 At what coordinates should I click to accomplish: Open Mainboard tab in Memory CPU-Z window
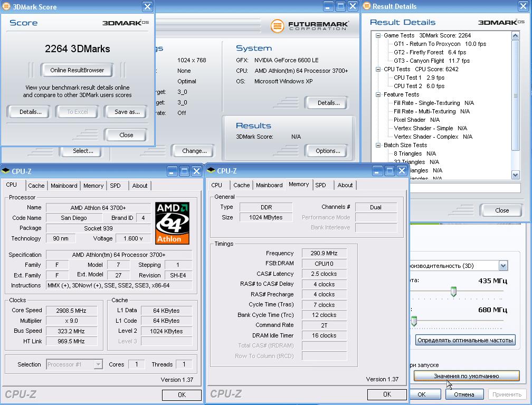tap(269, 185)
